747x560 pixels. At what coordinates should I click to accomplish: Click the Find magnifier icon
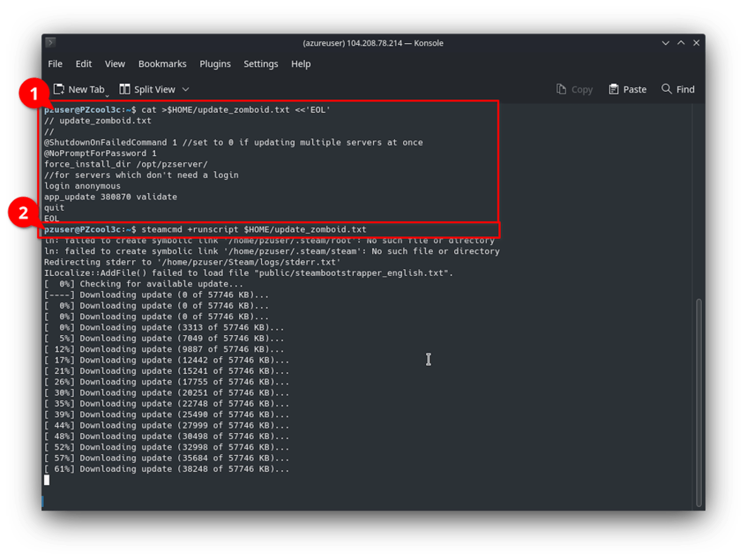tap(666, 89)
